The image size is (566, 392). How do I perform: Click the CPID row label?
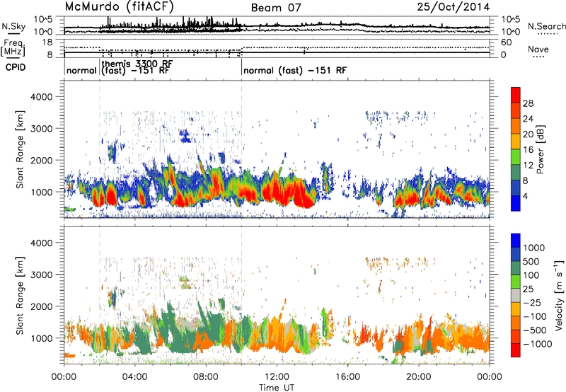(16, 67)
